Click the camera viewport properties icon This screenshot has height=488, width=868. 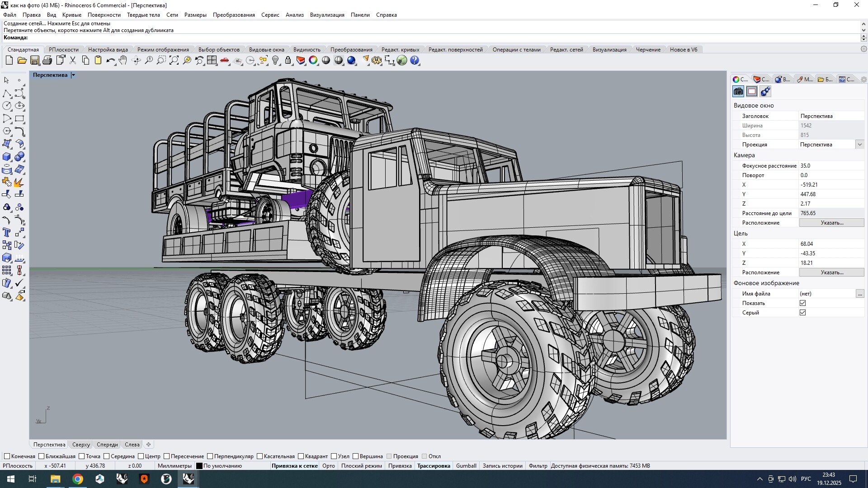(738, 92)
